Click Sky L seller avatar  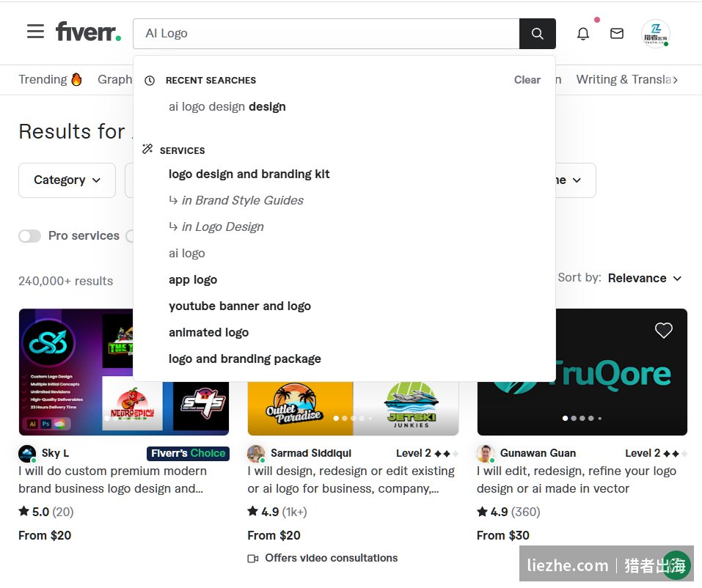(x=27, y=454)
